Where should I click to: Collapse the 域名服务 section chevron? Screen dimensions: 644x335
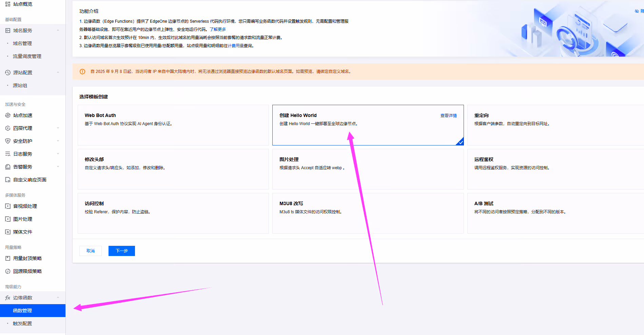tap(58, 31)
